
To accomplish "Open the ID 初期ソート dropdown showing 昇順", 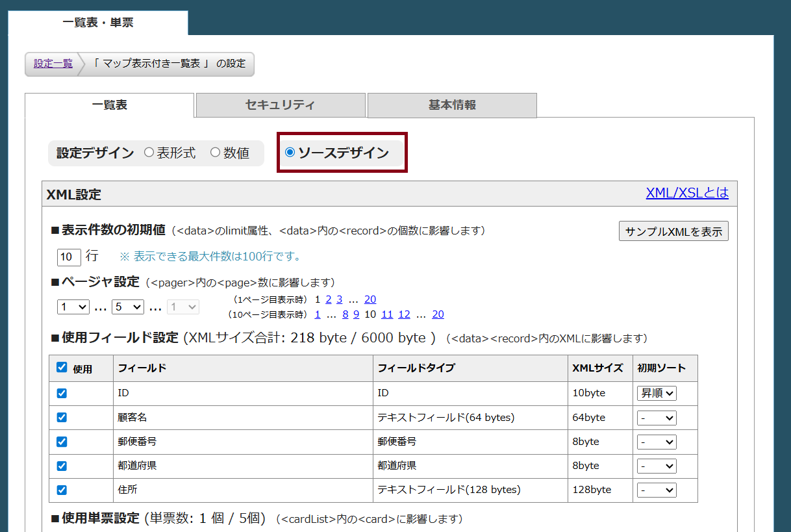I will coord(656,394).
